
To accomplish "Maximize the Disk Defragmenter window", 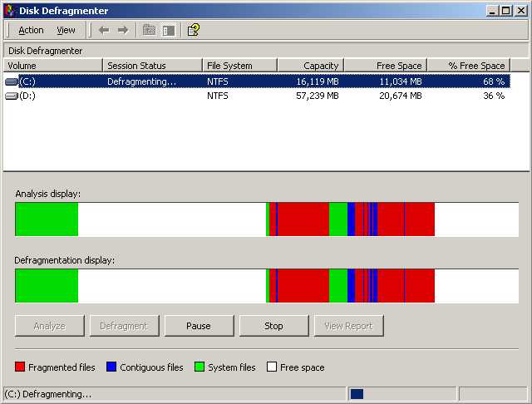I will click(506, 11).
